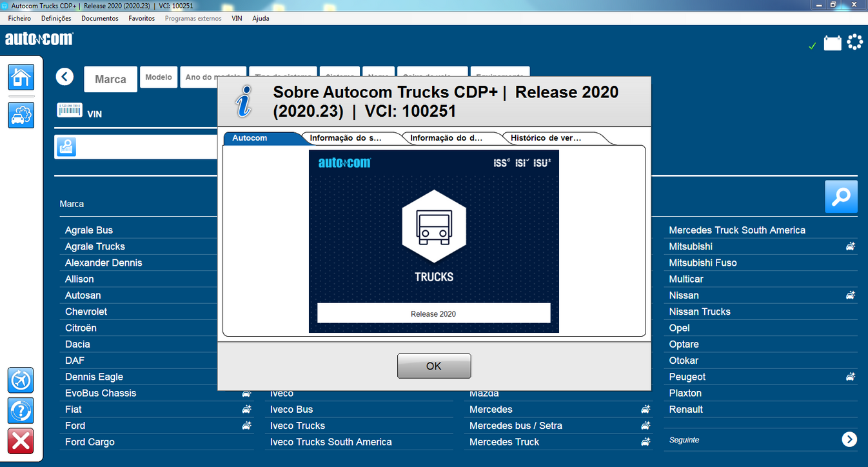This screenshot has width=868, height=467.
Task: Open the Home screen icon in sidebar
Action: (21, 77)
